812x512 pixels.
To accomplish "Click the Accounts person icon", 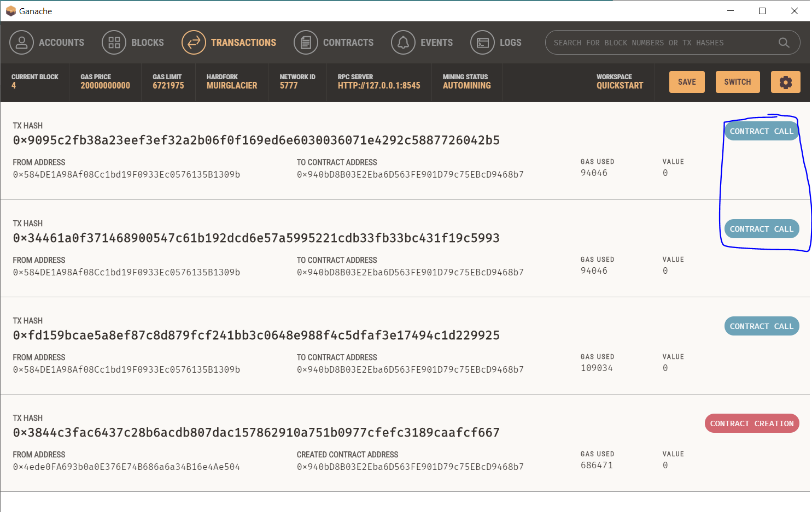I will tap(21, 43).
